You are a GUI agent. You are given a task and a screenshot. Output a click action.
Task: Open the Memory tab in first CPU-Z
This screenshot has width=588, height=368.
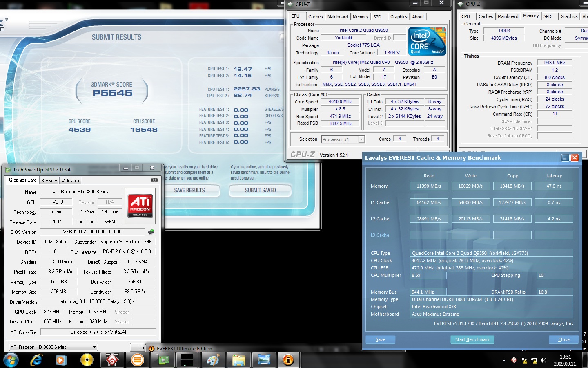click(x=361, y=17)
